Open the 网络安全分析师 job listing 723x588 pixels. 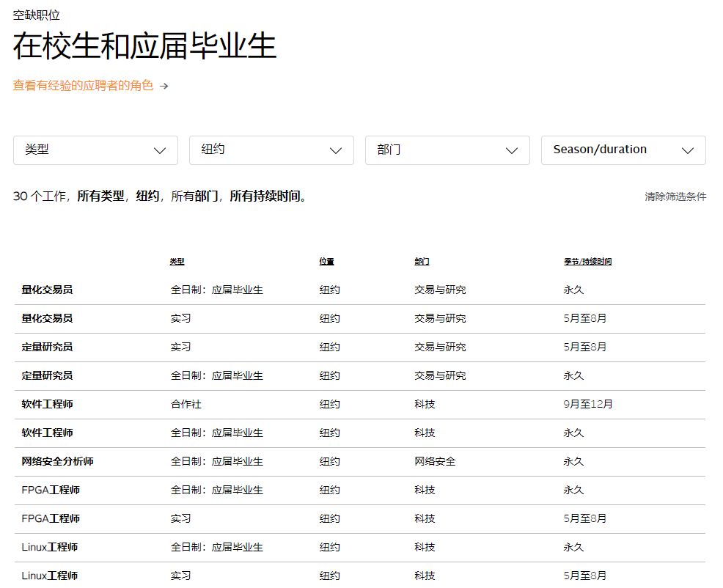click(x=59, y=461)
